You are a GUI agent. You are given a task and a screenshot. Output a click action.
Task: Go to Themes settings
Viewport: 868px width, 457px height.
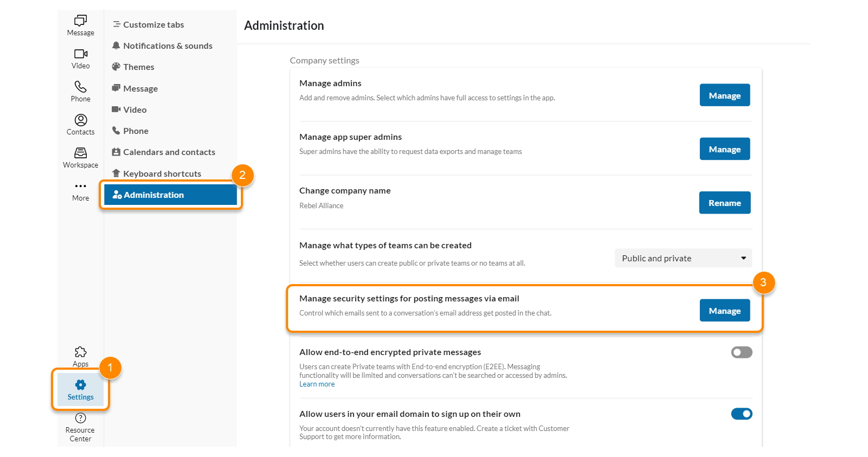point(138,67)
